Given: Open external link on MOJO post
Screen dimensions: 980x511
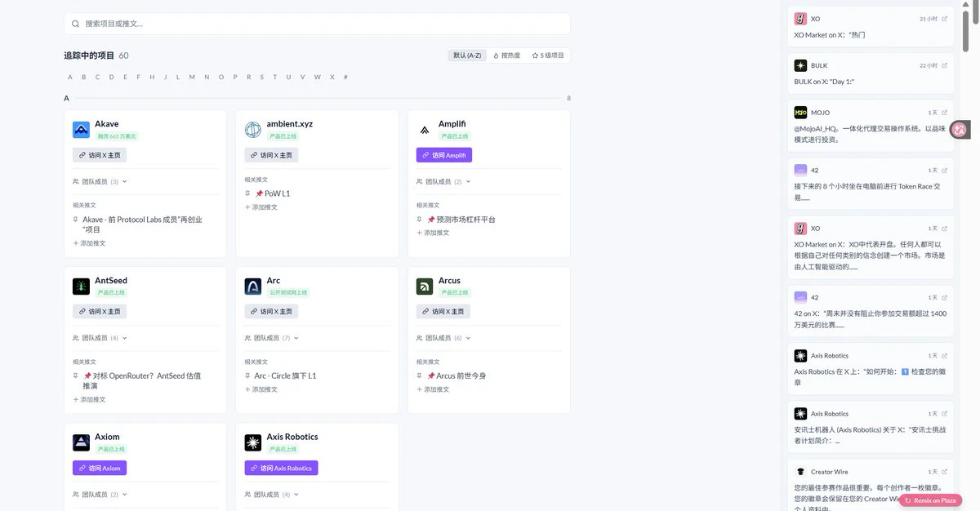Looking at the screenshot, I should click(945, 113).
